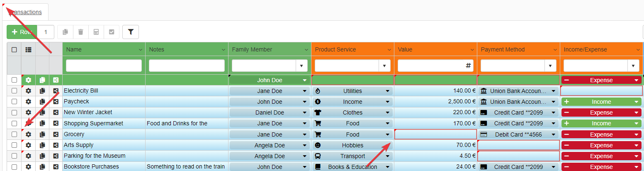Open the Transactions tab
Screen dimensions: 644x171
[26, 12]
